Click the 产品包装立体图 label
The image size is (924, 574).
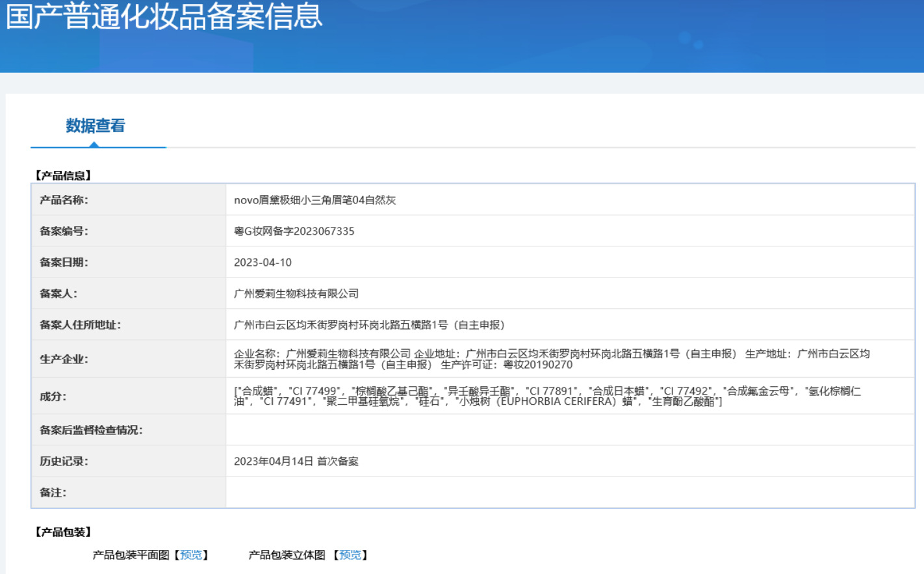coord(287,554)
